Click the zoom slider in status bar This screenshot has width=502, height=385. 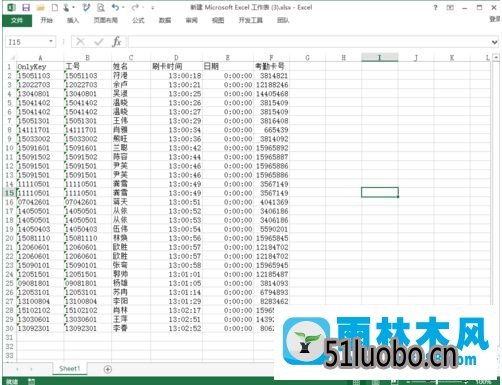pyautogui.click(x=436, y=382)
